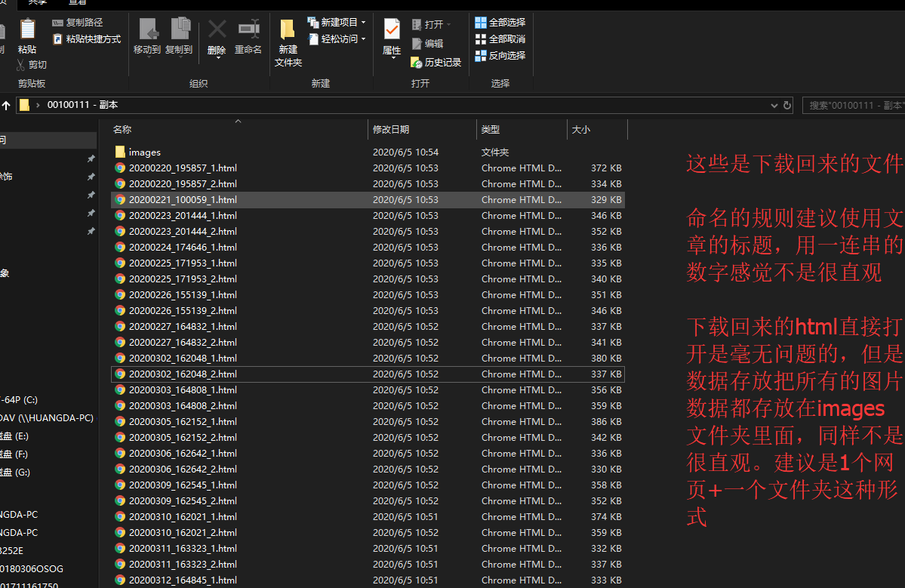The image size is (905, 588).
Task: Click 反向选择 to invert the selection
Action: pyautogui.click(x=500, y=55)
